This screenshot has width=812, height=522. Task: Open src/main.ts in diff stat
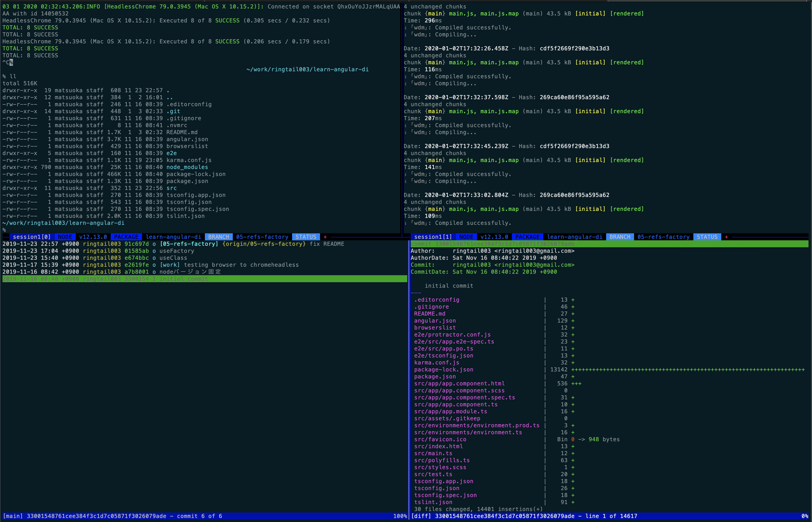pos(433,453)
